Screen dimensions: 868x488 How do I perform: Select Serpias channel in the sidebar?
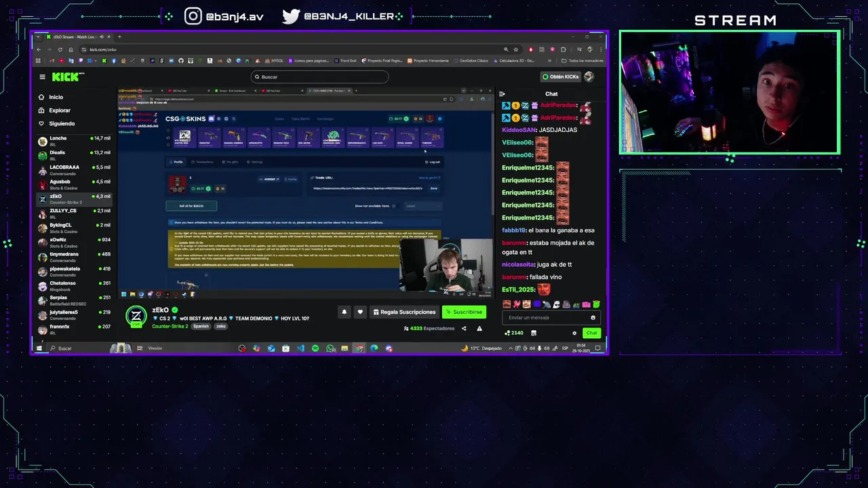74,300
